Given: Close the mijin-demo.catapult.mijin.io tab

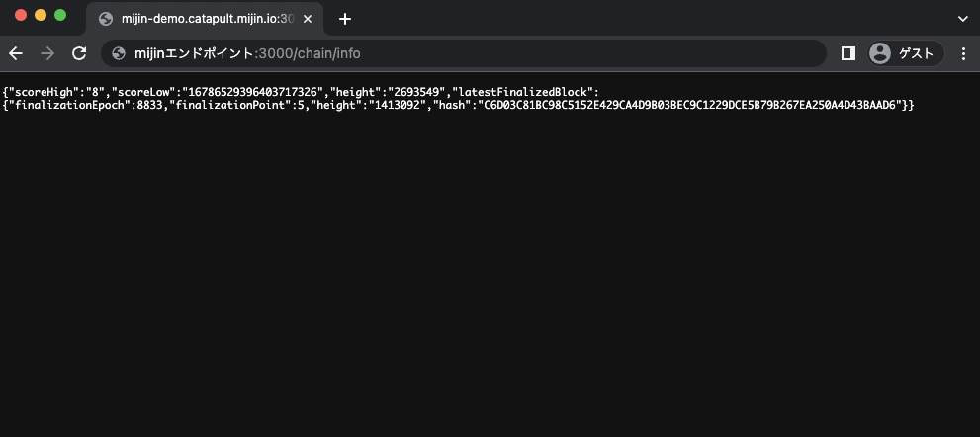Looking at the screenshot, I should 308,19.
